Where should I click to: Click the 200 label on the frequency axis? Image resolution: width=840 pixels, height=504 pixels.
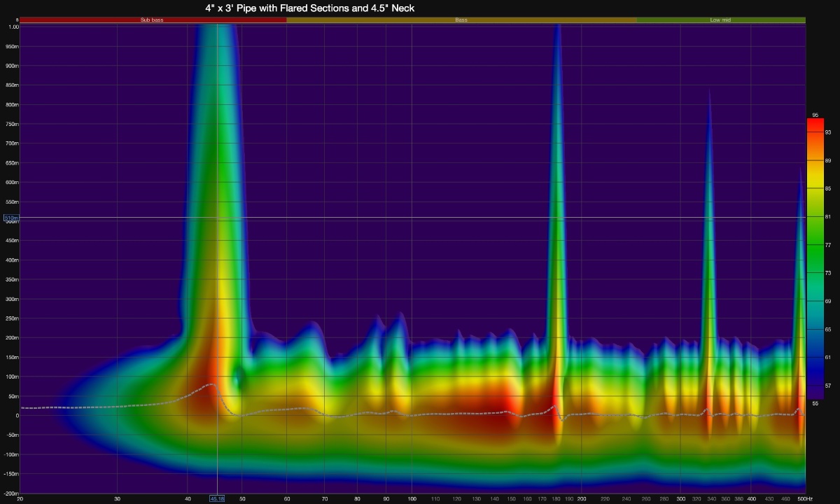tap(582, 498)
